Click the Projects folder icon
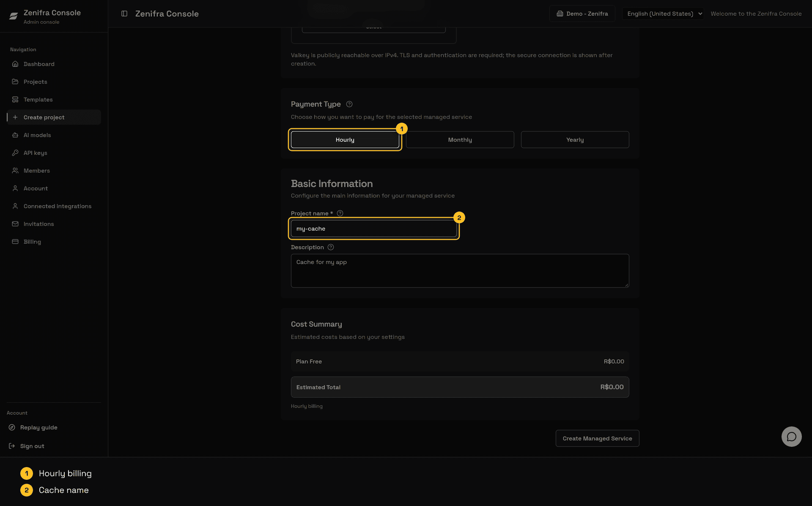 pyautogui.click(x=15, y=82)
